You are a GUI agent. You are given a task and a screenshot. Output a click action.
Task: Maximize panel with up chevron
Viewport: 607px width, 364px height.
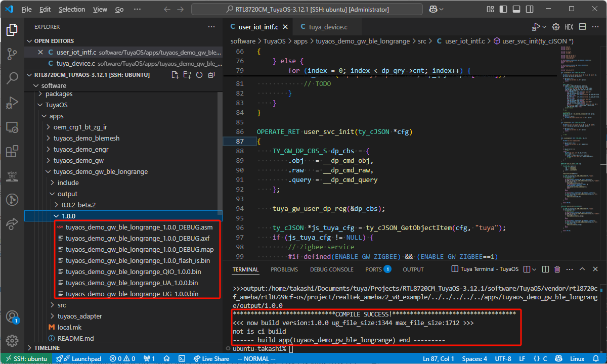click(582, 269)
